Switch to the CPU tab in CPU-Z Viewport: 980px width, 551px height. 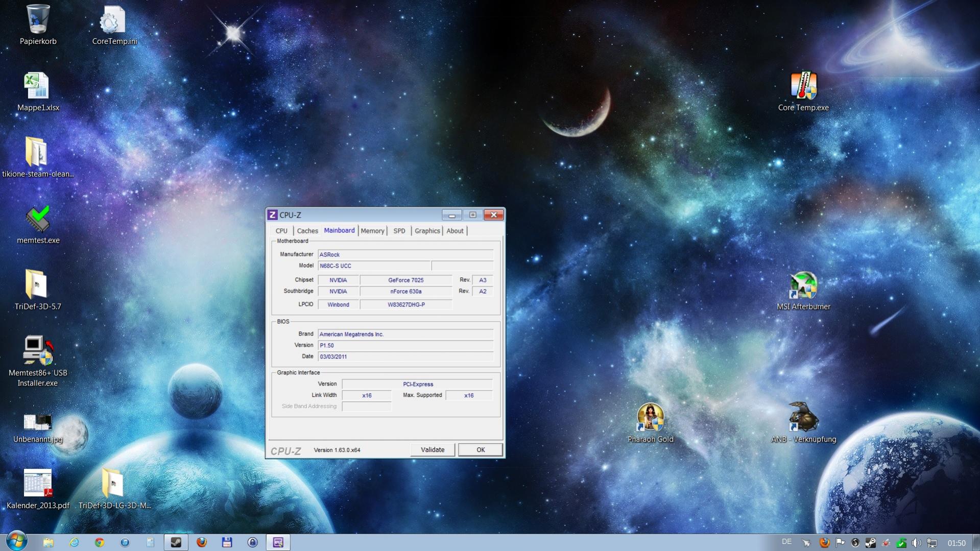point(281,231)
